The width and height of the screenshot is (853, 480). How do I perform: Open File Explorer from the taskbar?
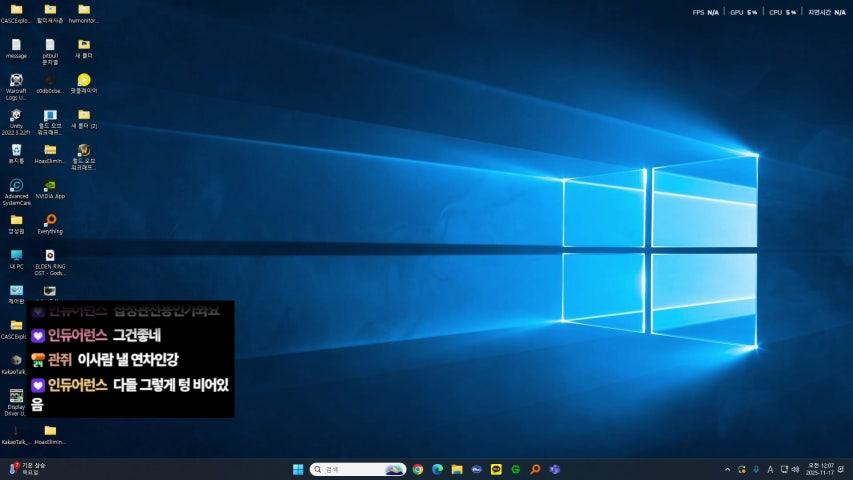(x=457, y=469)
